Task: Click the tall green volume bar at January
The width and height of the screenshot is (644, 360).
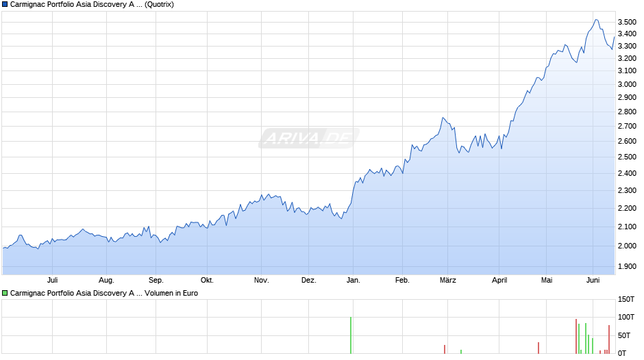Action: pos(351,335)
